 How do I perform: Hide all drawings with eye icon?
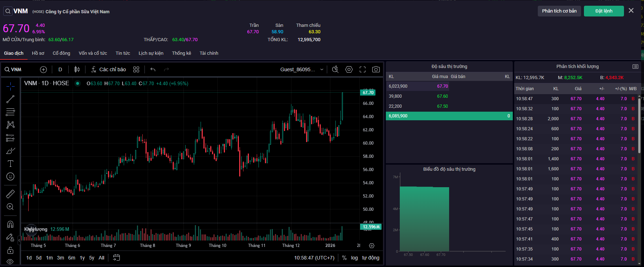point(10,262)
